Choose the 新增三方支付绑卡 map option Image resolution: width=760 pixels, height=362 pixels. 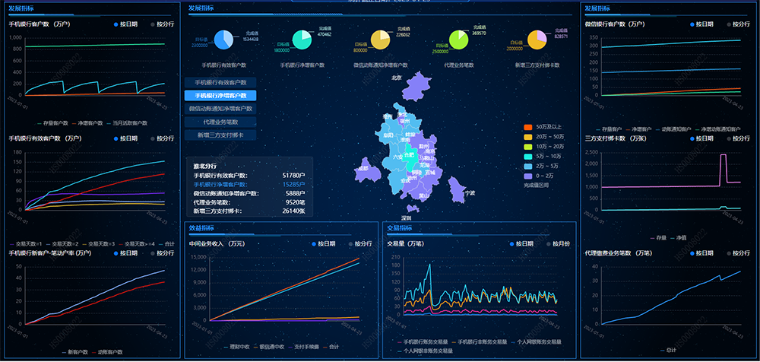coord(221,135)
